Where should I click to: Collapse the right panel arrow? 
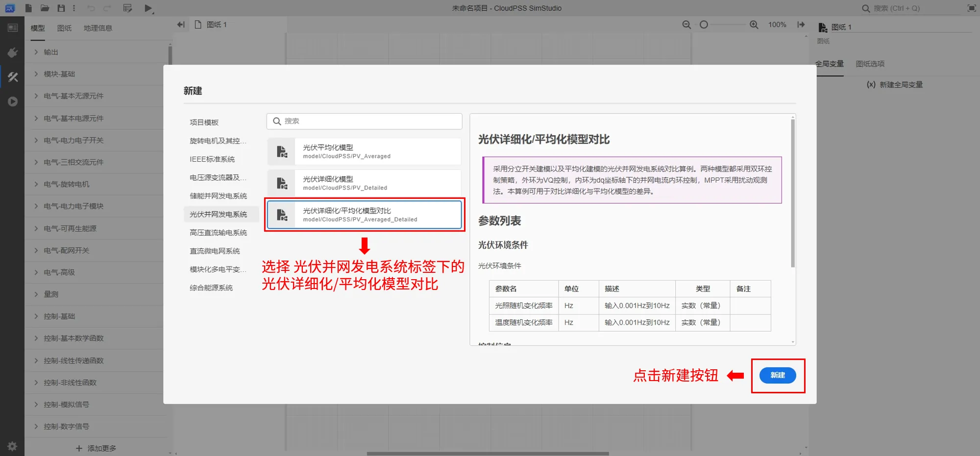point(801,24)
